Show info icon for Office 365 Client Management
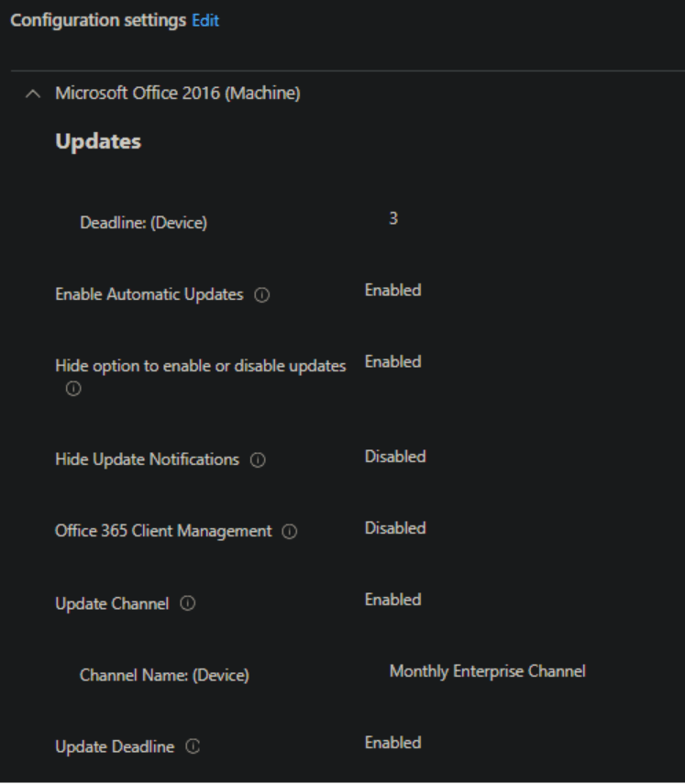The width and height of the screenshot is (685, 784). coord(290,532)
